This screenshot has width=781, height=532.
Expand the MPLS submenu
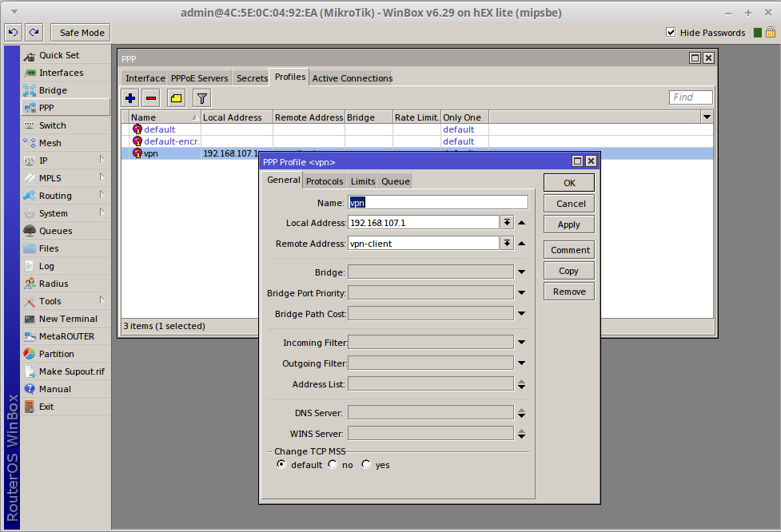tap(102, 177)
